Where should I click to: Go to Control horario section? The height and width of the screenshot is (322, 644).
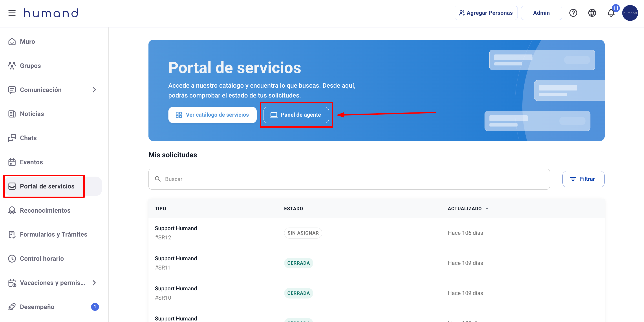[42, 259]
